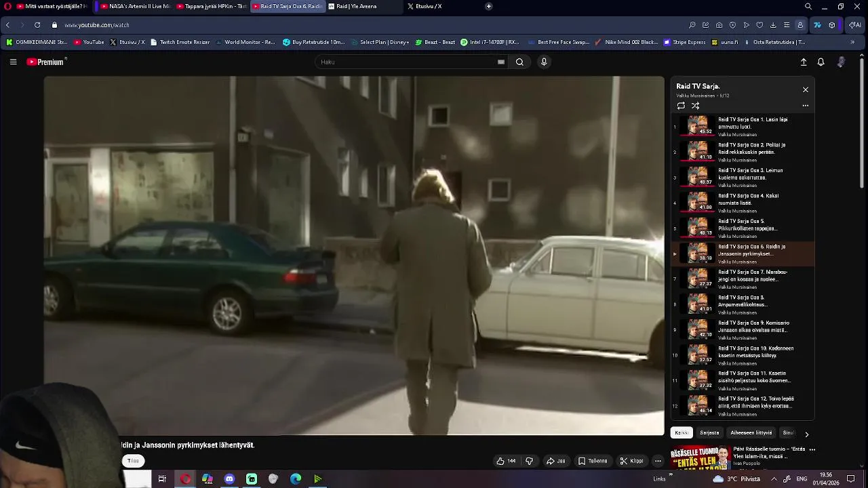Save the video with the Tallenna button

pyautogui.click(x=593, y=461)
